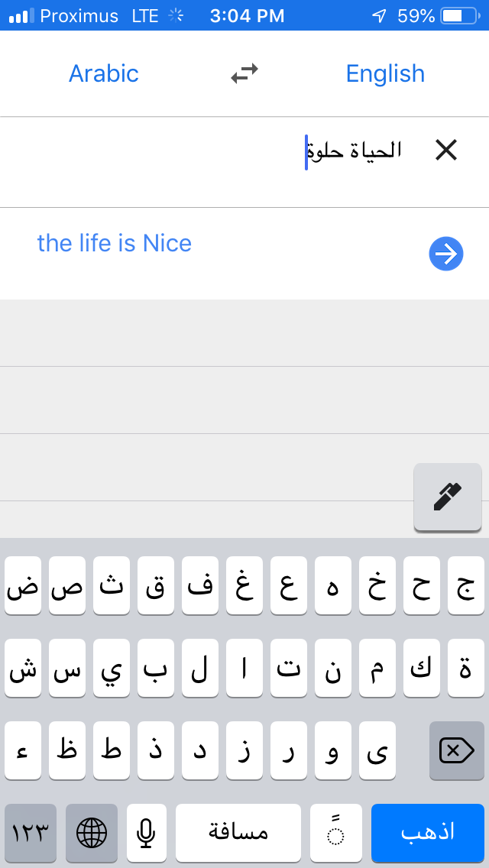Screen dimensions: 489x868
Task: Switch keyboard language with globe key
Action: pyautogui.click(x=92, y=832)
